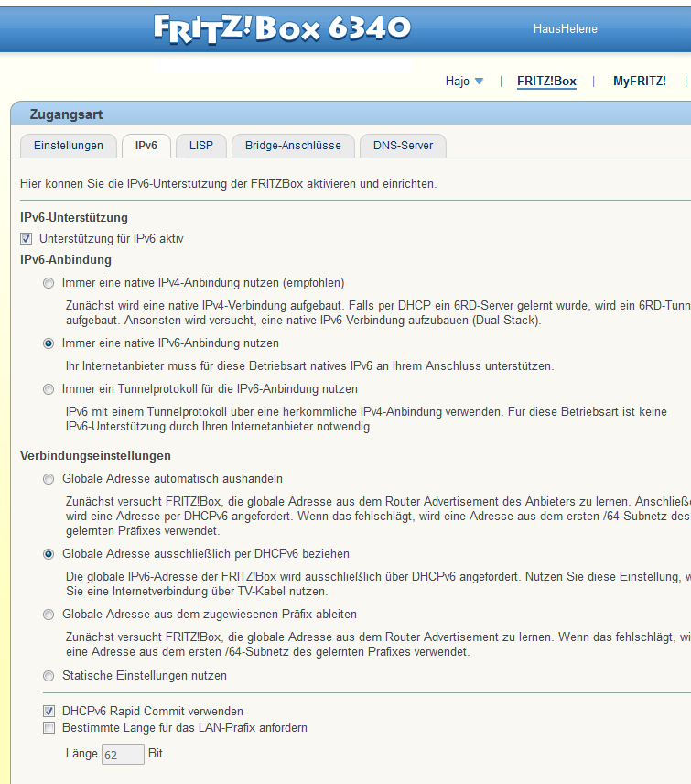The height and width of the screenshot is (784, 691).
Task: Click the Länge bit input field
Action: [123, 754]
